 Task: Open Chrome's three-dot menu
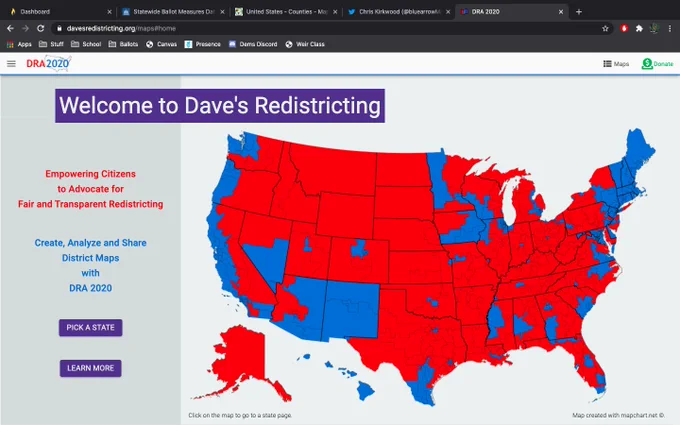point(670,28)
